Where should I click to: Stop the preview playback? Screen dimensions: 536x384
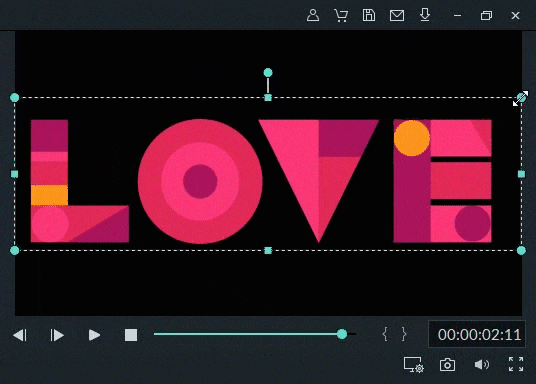pos(131,335)
